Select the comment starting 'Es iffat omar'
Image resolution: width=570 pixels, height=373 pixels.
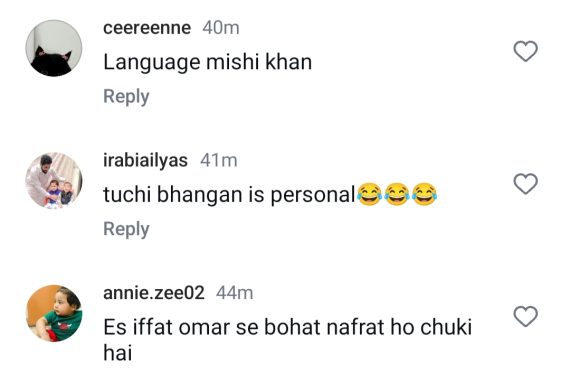coord(288,340)
